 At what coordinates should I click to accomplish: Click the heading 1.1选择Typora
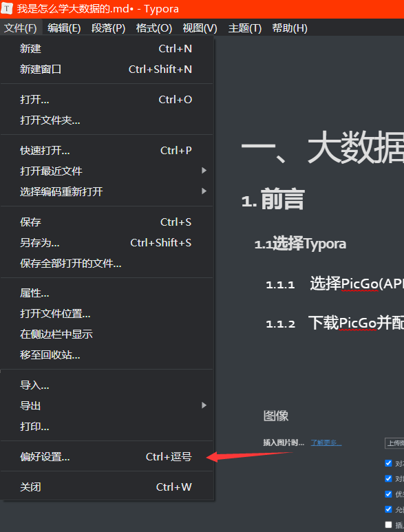[300, 244]
